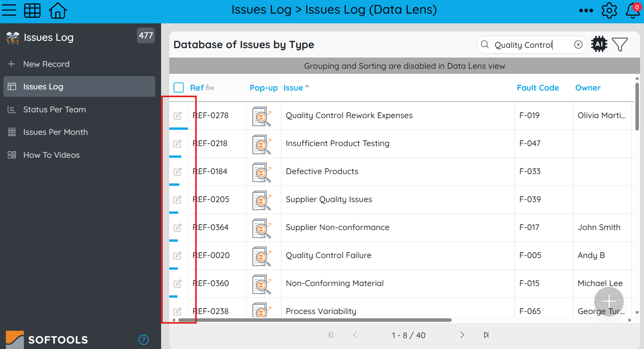Go to home via house icon
This screenshot has height=349, width=644.
(58, 10)
